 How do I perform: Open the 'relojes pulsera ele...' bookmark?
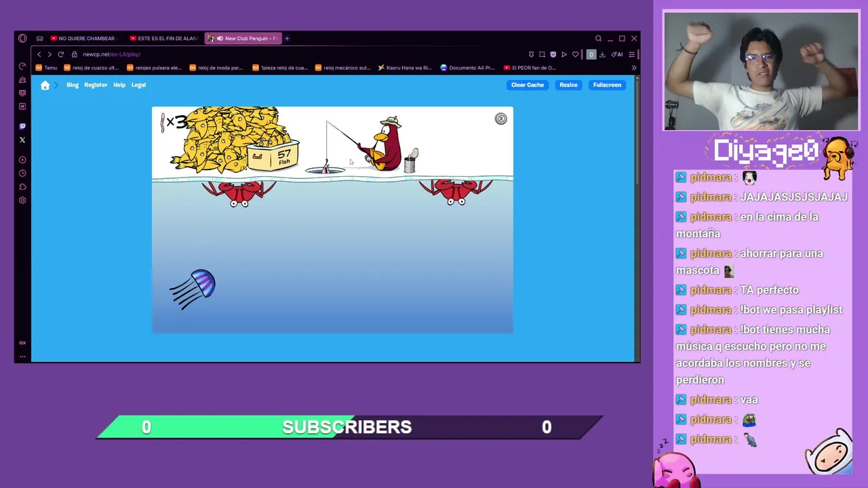point(154,68)
